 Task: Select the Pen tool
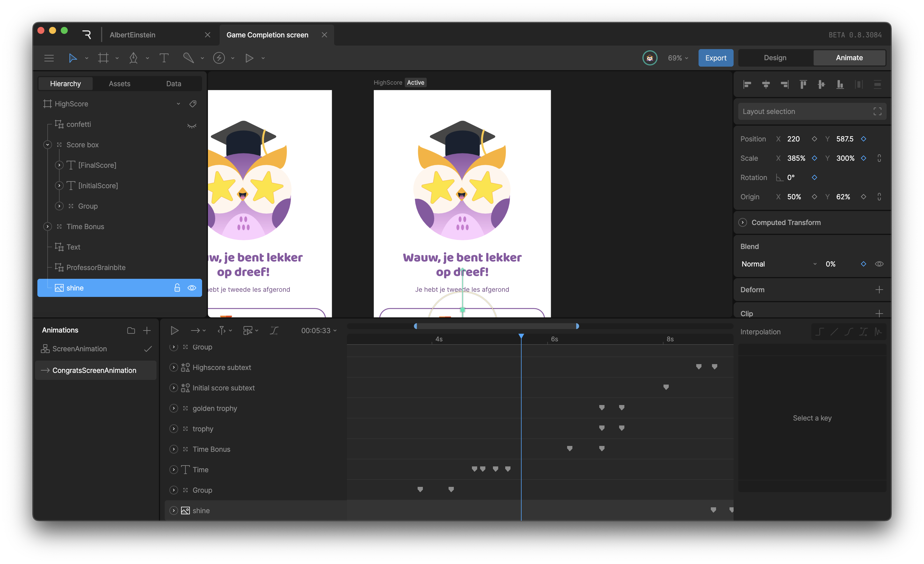point(133,58)
